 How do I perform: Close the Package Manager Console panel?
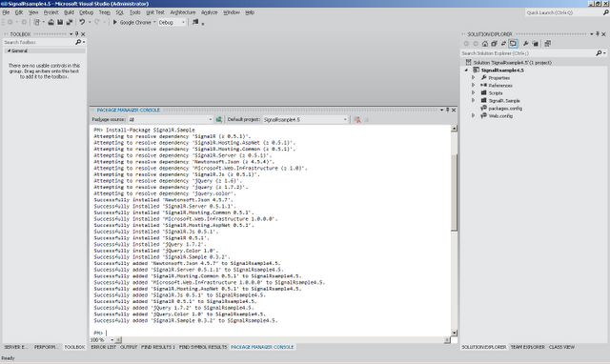(454, 110)
